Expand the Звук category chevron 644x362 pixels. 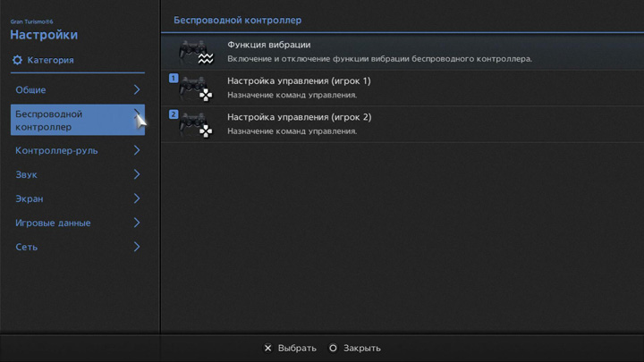coord(137,175)
